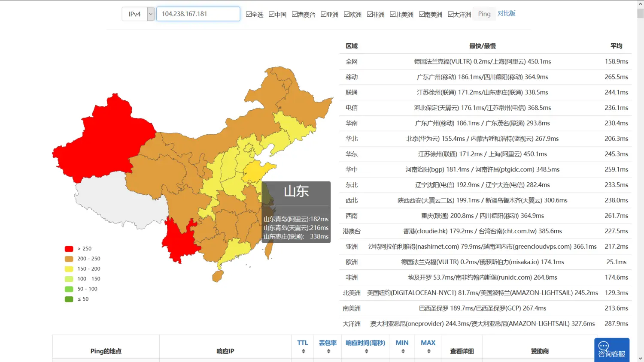Sort by MAX column arrows
Screen dimensions: 644x362
click(428, 351)
